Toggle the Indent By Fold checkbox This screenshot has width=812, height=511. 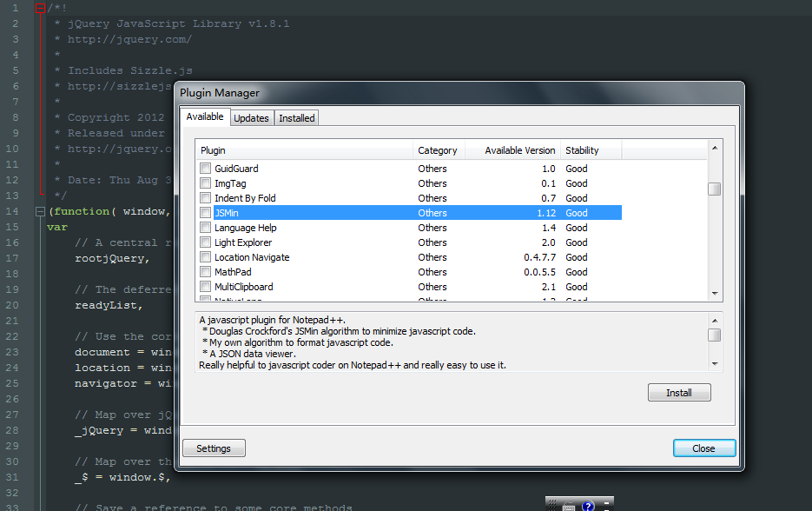(x=206, y=198)
